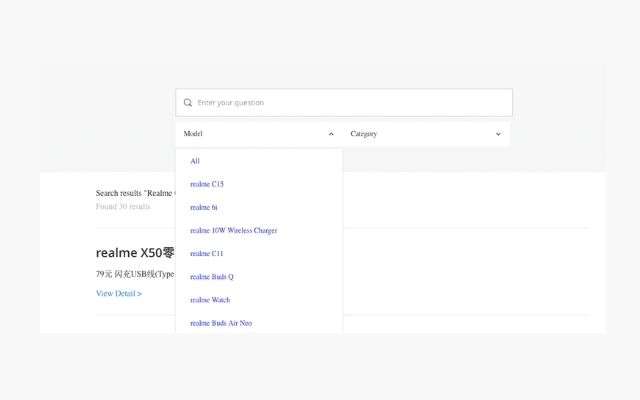Collapse the Model dropdown
The width and height of the screenshot is (640, 400).
(259, 134)
